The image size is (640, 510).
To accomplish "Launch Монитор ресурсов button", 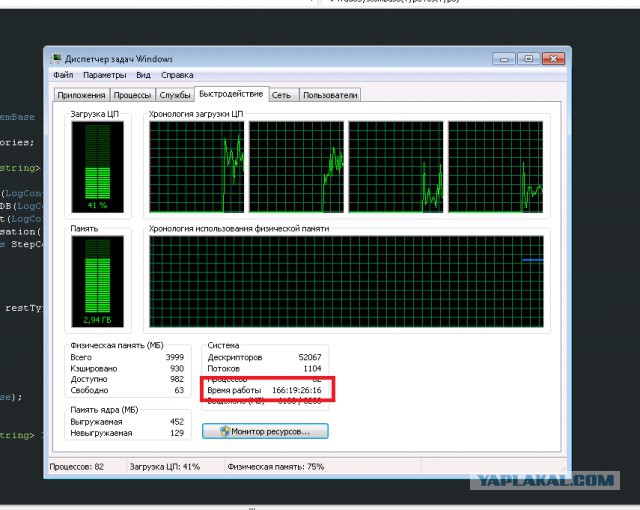I will click(x=265, y=431).
